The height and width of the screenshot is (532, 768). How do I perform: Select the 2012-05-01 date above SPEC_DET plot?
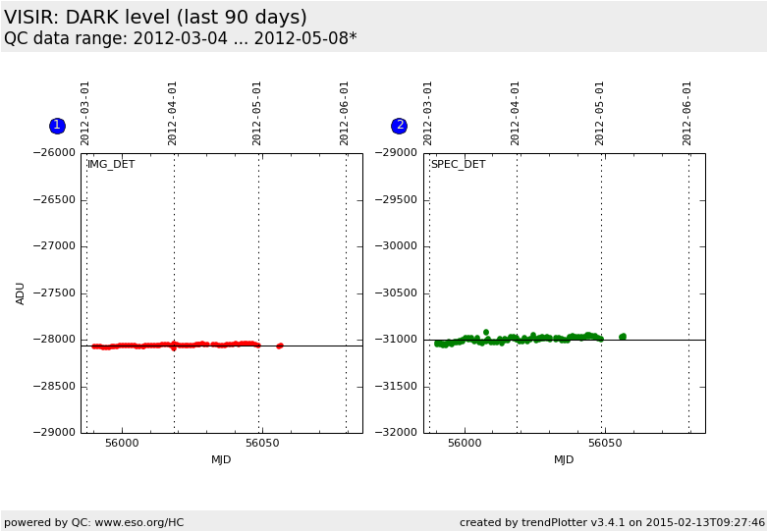pos(600,113)
